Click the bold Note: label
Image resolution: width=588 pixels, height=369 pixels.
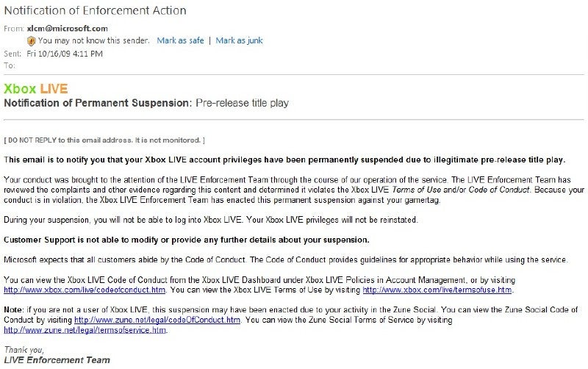[13, 309]
